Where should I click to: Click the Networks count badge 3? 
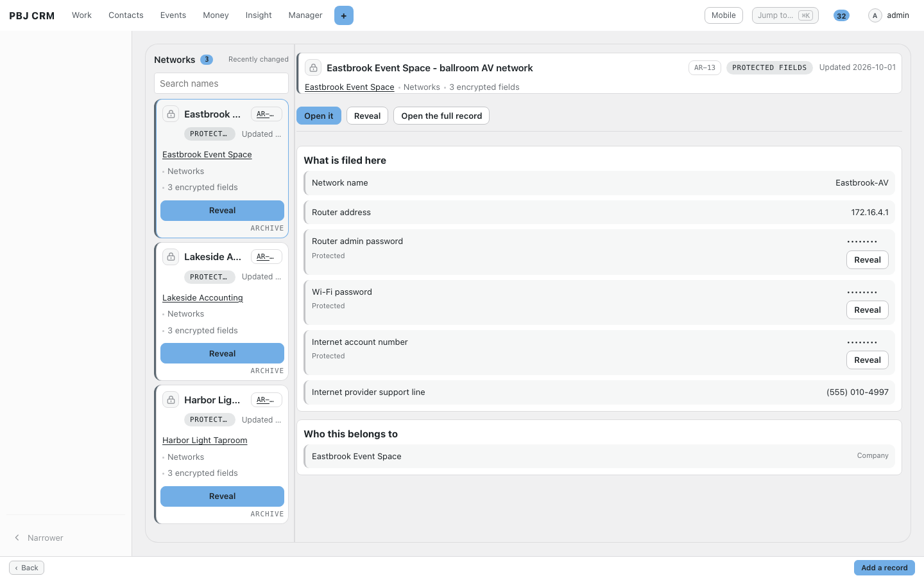pyautogui.click(x=207, y=60)
